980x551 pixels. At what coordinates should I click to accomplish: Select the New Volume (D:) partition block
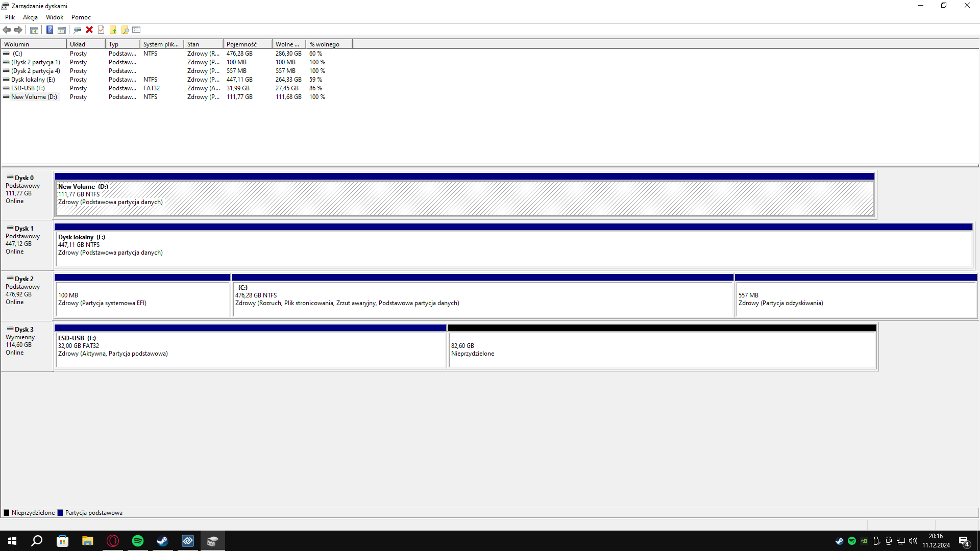tap(464, 194)
